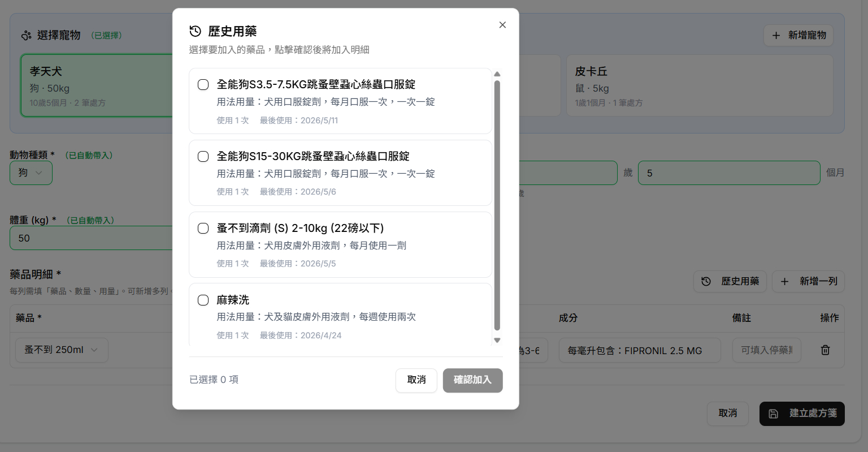Click the 新增一列 button
868x452 pixels.
click(x=809, y=281)
